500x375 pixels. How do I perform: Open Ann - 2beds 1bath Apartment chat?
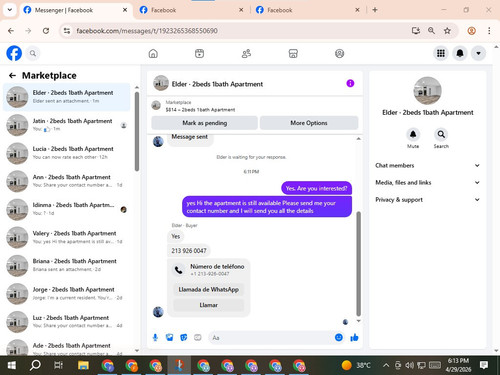point(67,181)
